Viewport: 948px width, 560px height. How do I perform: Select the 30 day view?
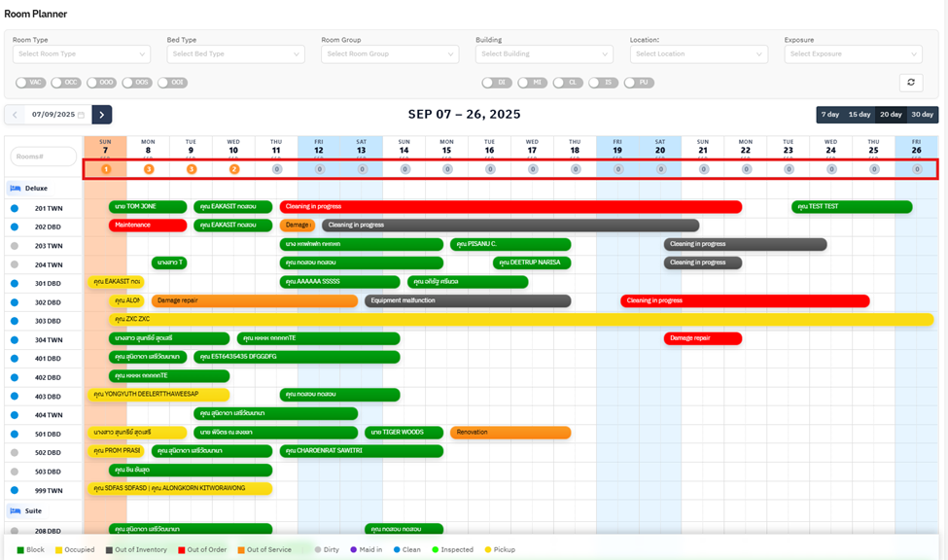(922, 115)
